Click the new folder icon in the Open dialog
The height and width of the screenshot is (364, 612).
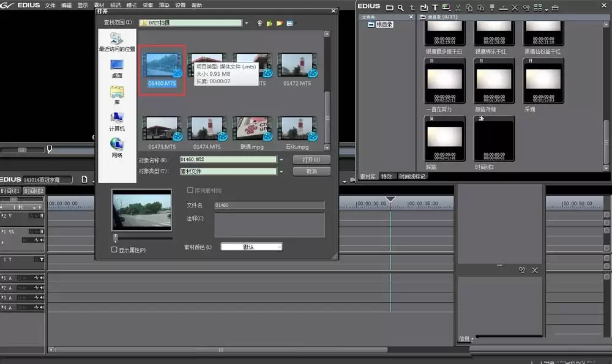280,23
